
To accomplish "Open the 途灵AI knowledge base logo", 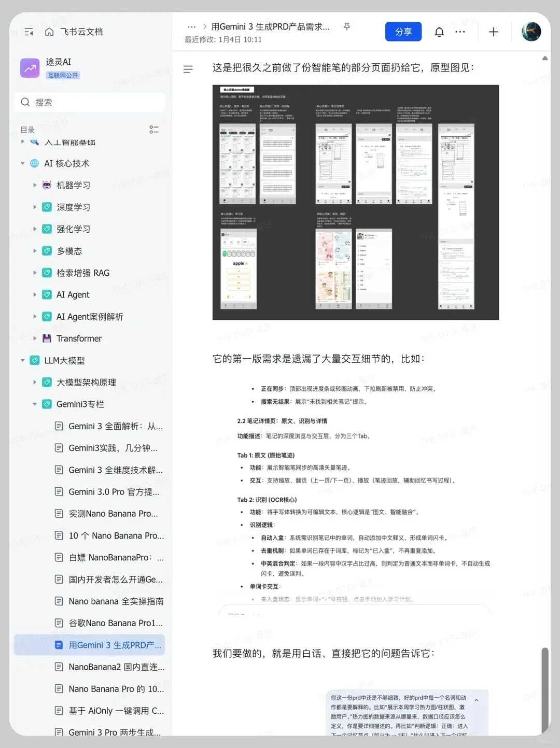I will (30, 68).
